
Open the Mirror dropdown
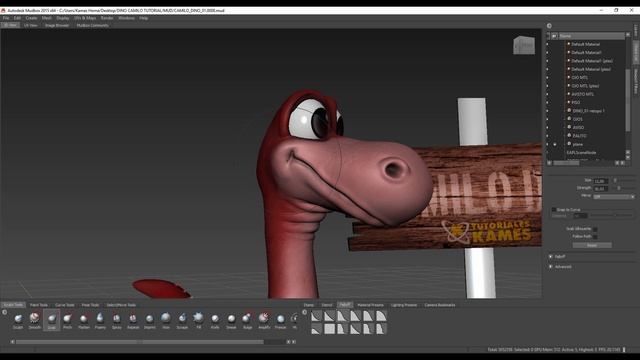point(614,196)
